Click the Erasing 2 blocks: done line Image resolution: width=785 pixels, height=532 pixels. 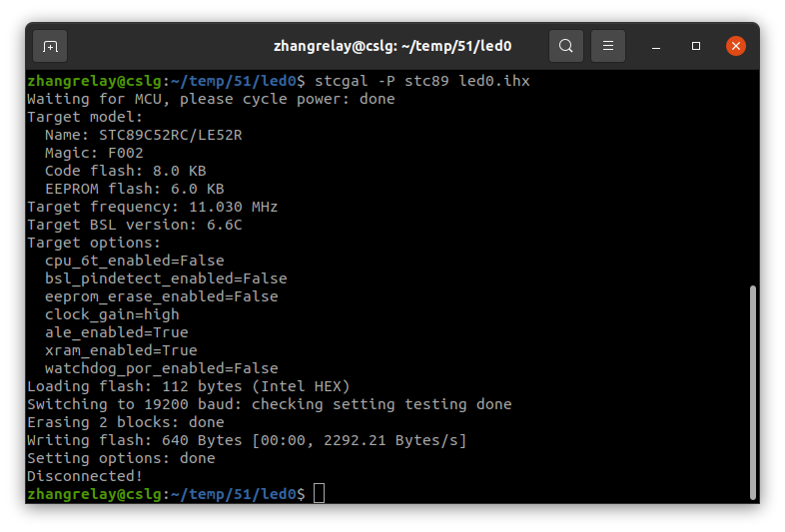tap(126, 423)
